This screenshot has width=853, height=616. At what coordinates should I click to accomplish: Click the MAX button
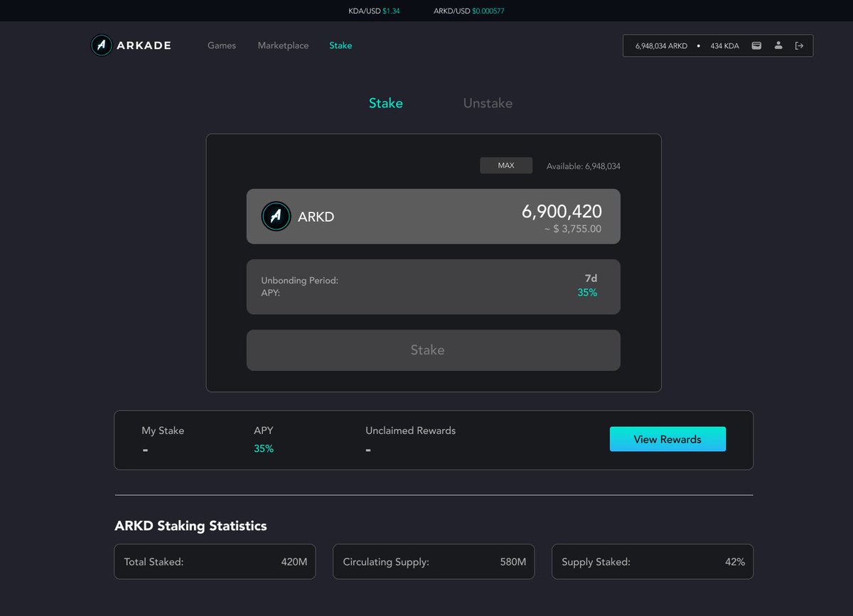[x=506, y=165]
